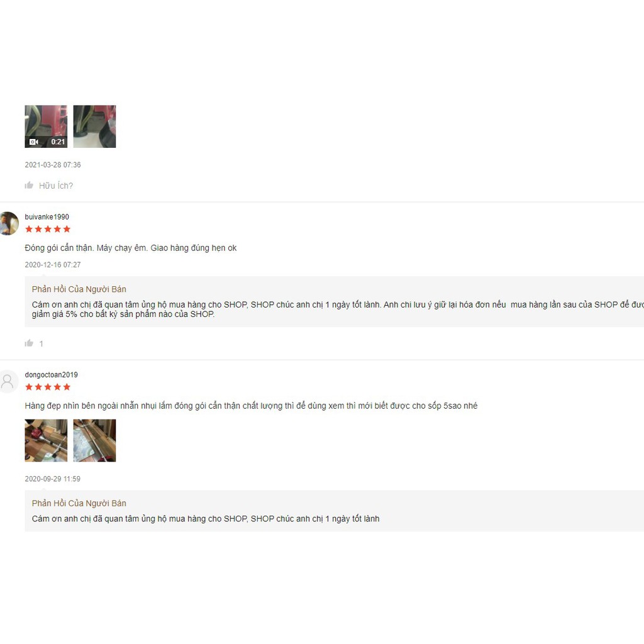
Task: Like buivanke1990's review with thumbs-up icon
Action: click(29, 343)
